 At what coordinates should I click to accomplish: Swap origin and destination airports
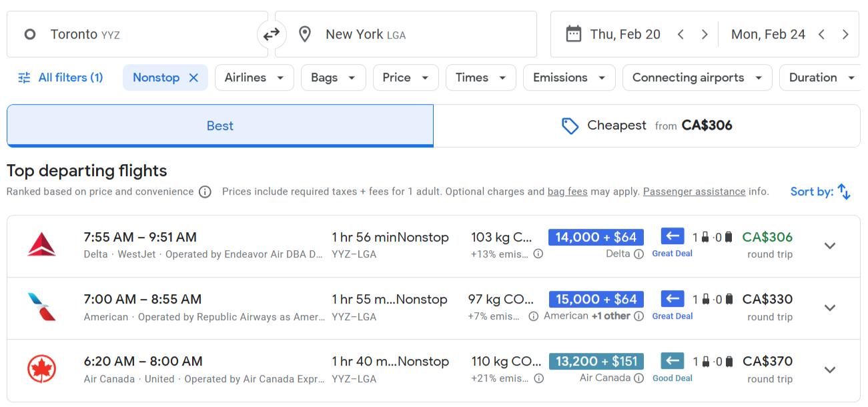pyautogui.click(x=272, y=34)
